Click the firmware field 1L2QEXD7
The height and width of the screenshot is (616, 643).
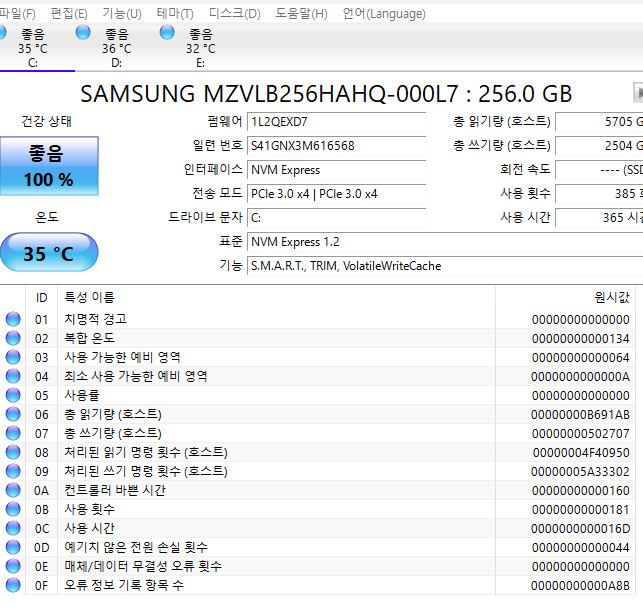coord(336,122)
